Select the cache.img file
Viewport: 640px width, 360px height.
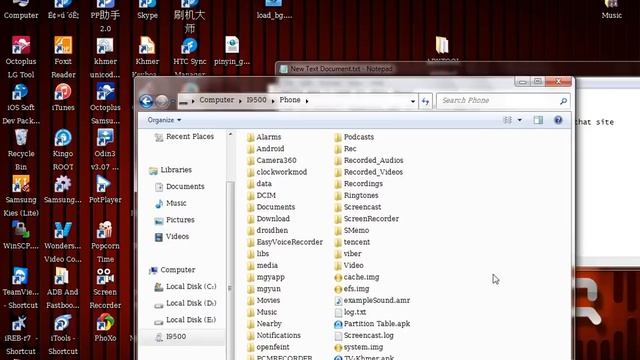357,277
